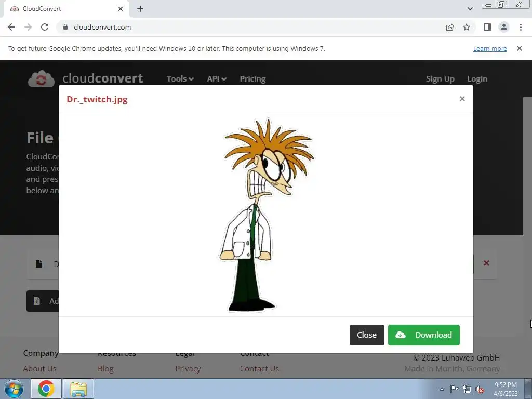
Task: Open File Explorer from taskbar
Action: coord(78,389)
